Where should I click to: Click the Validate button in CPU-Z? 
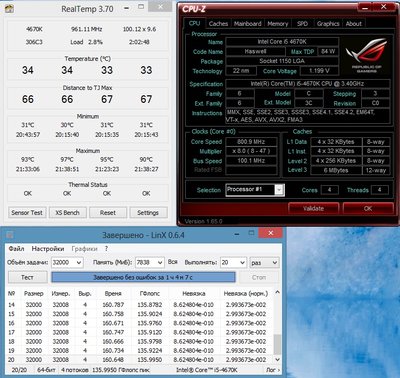(313, 208)
